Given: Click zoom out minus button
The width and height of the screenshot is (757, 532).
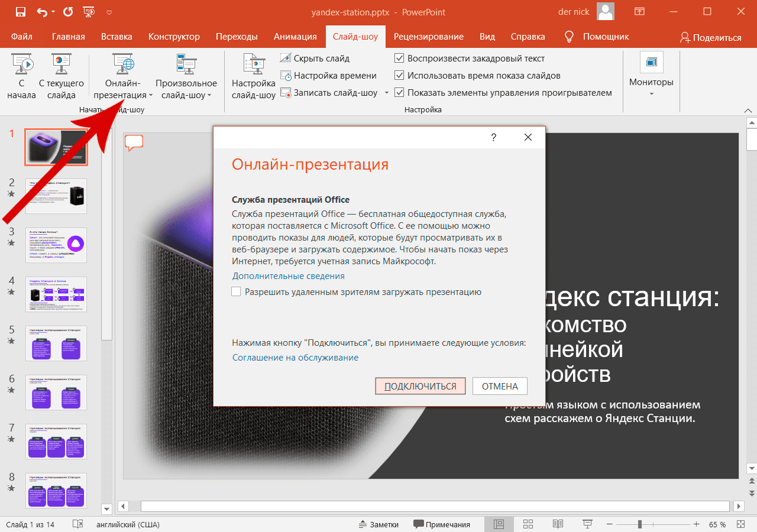Looking at the screenshot, I should tap(609, 524).
